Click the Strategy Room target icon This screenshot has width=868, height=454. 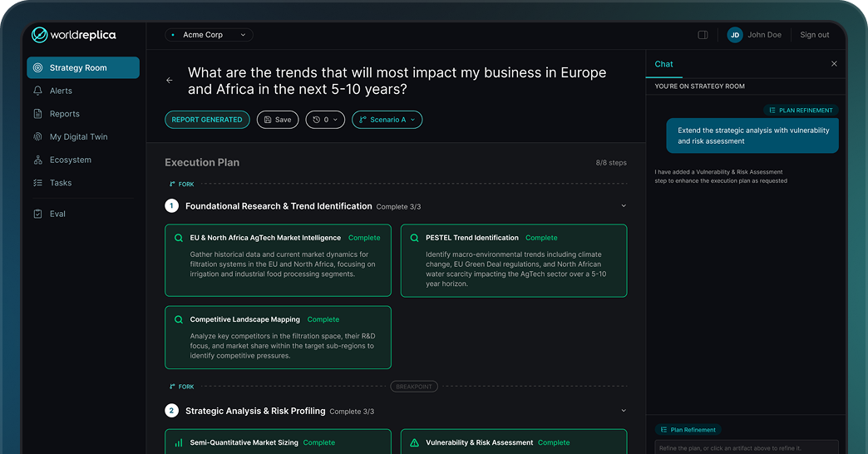click(37, 67)
